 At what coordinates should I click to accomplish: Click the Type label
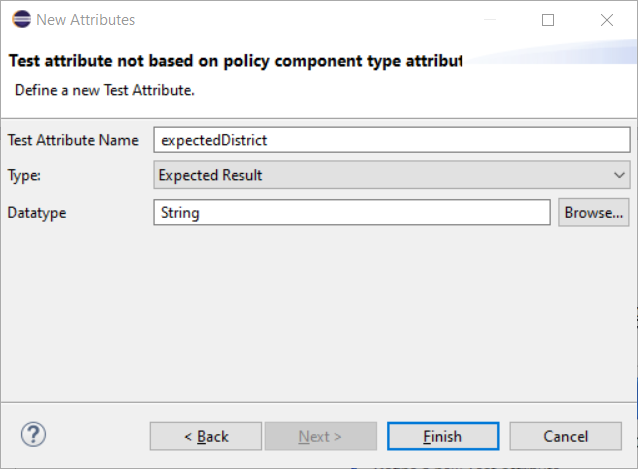coord(24,176)
